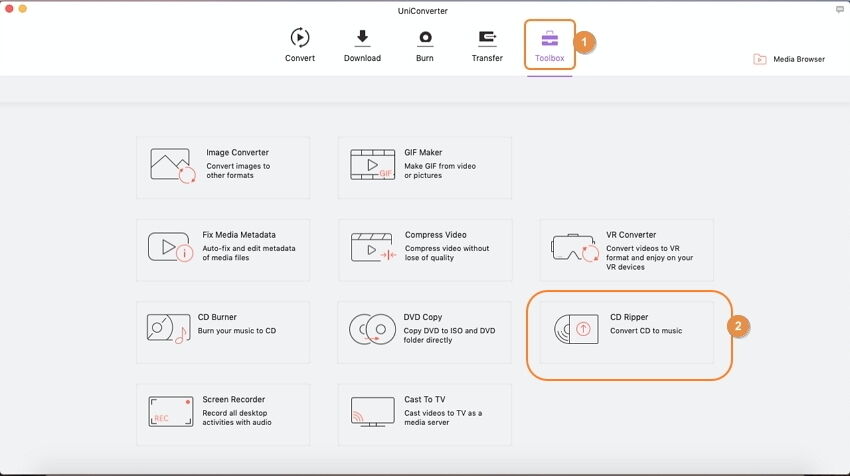Click 'Copy DVD to ISO' description

pos(449,336)
